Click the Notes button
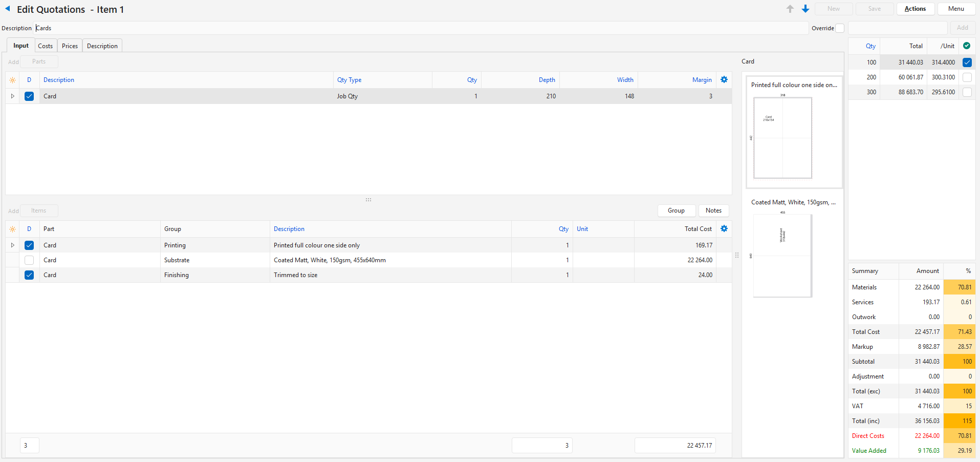Screen dimensions: 980x462 tap(713, 211)
